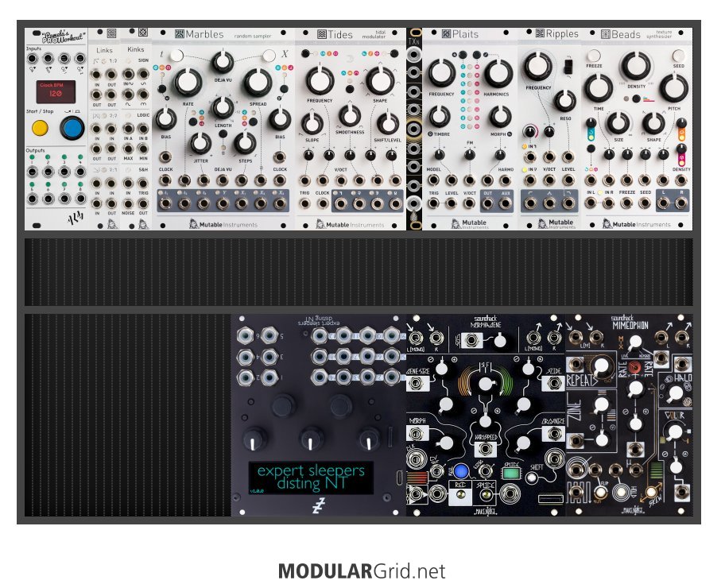This screenshot has width=725, height=588.
Task: Adjust the Tides SMOOTHNESS knob
Action: pyautogui.click(x=350, y=115)
